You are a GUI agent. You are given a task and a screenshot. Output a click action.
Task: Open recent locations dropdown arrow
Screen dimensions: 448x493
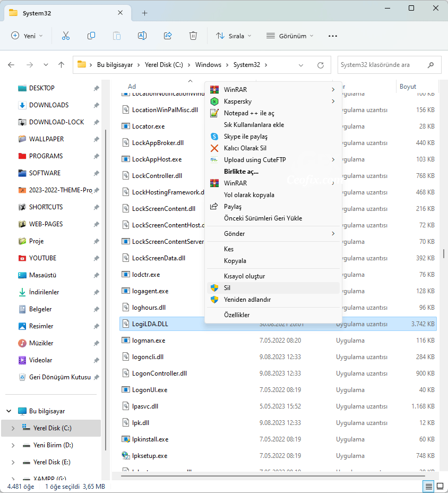46,65
